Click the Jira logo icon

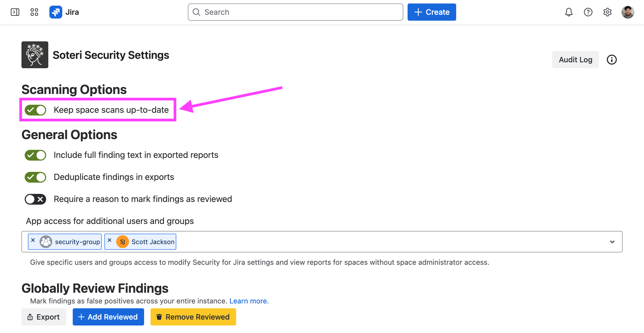(56, 12)
